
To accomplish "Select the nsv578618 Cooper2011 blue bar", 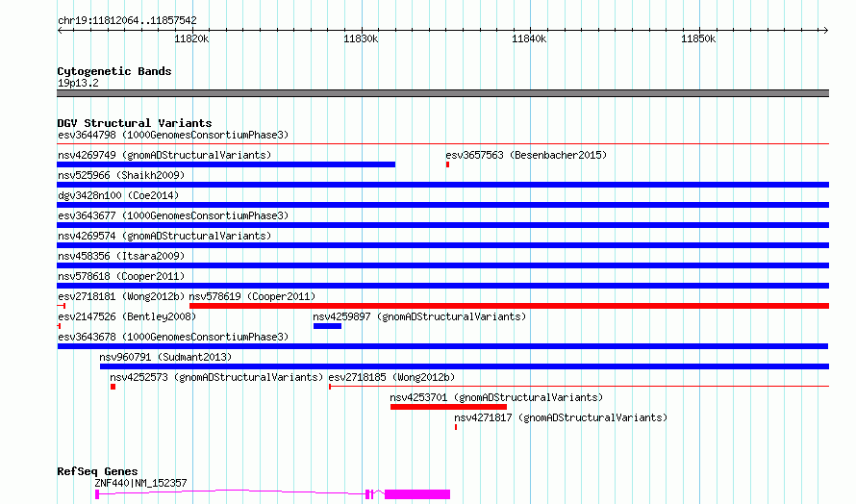I will click(x=442, y=286).
